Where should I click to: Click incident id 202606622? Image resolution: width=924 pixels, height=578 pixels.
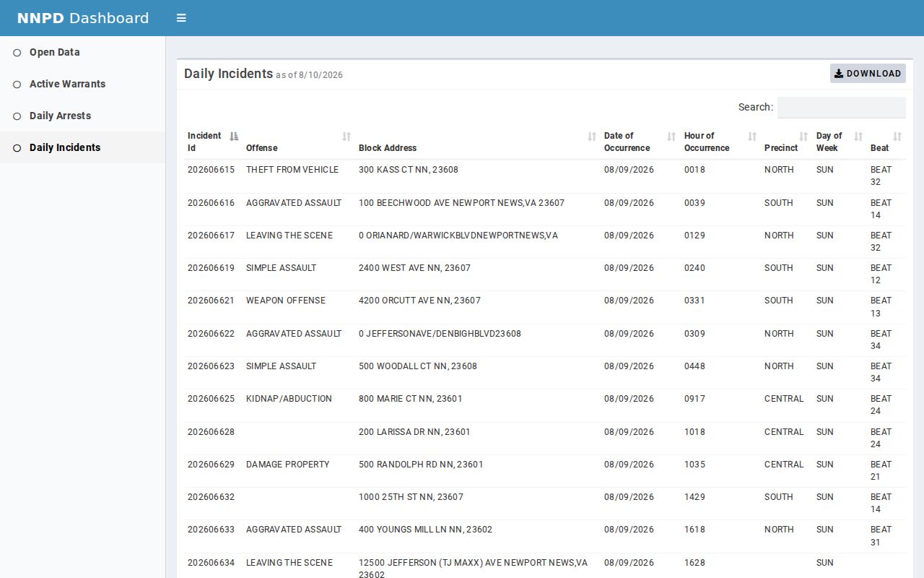pos(211,334)
